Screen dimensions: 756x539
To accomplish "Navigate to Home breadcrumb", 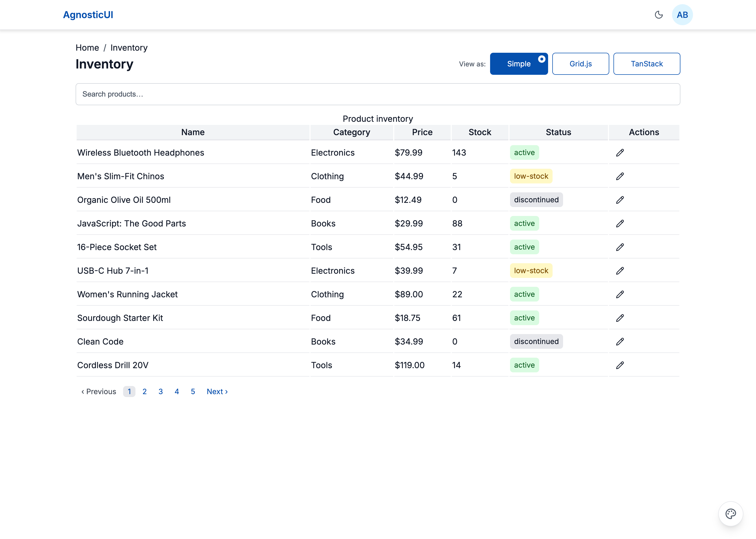I will 87,48.
